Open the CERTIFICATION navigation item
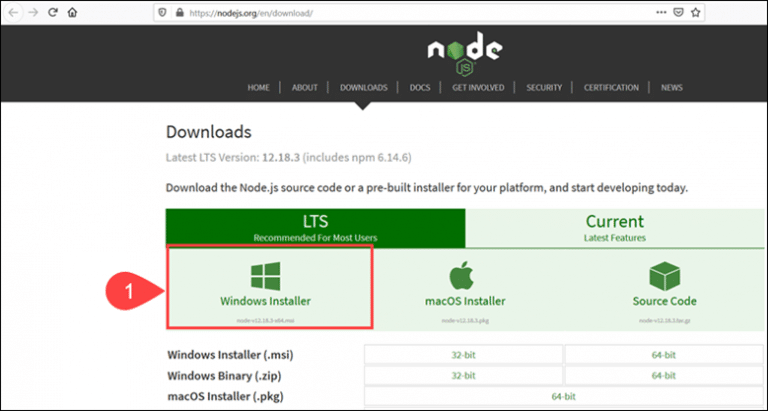Image resolution: width=768 pixels, height=411 pixels. click(x=611, y=88)
